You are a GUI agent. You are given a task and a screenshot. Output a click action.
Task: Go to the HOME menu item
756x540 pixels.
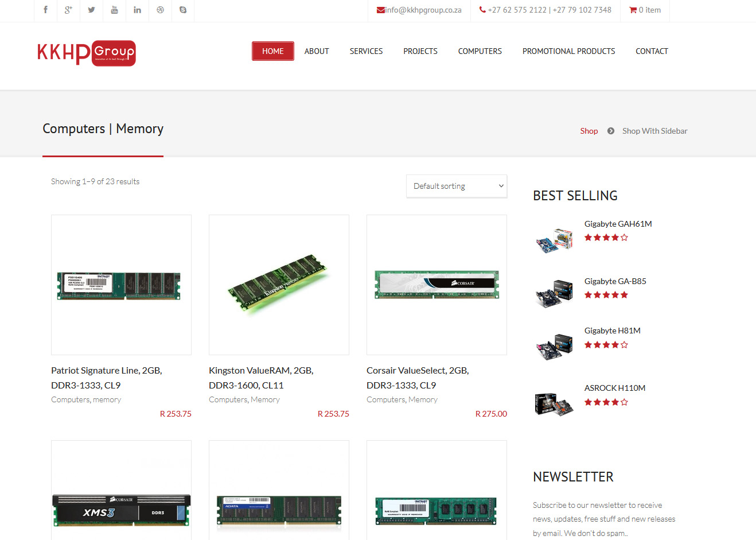coord(273,51)
